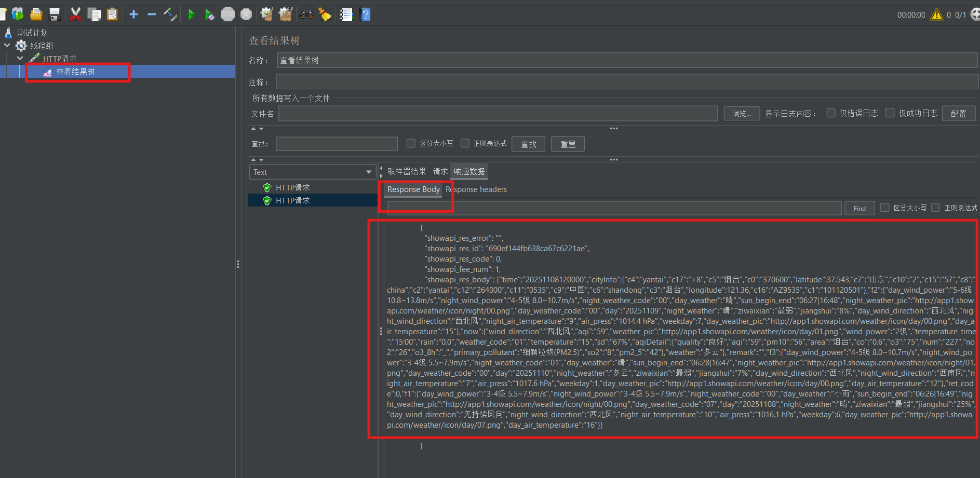Image resolution: width=980 pixels, height=478 pixels.
Task: Select the 线程组 gear node
Action: tap(41, 46)
